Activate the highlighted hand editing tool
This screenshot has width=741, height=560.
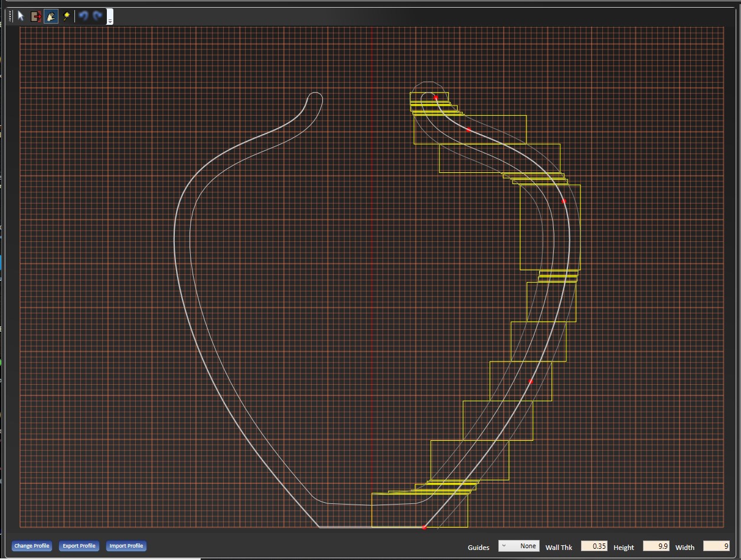tap(51, 17)
